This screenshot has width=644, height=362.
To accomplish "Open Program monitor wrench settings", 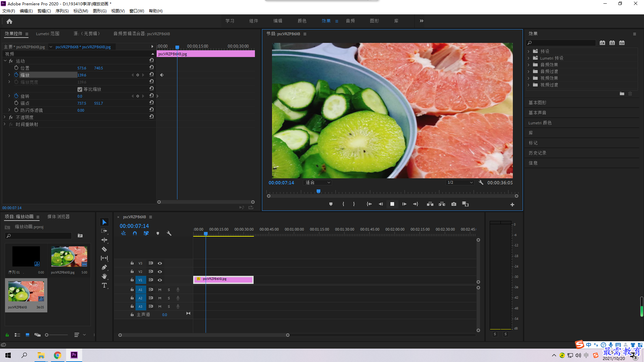I will [x=481, y=182].
